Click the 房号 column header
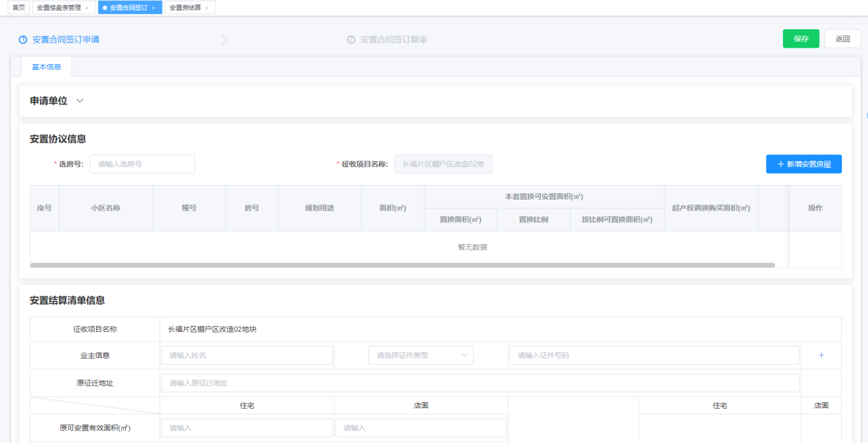 (x=252, y=208)
